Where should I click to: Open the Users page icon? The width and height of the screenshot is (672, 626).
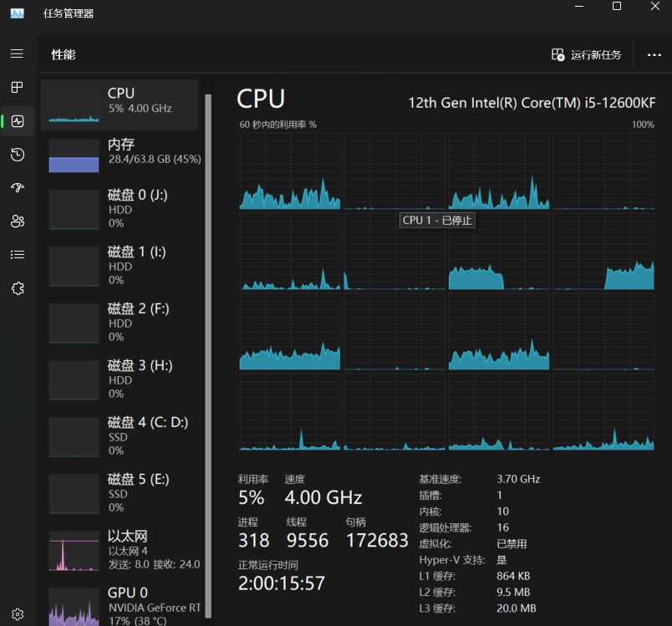point(18,221)
